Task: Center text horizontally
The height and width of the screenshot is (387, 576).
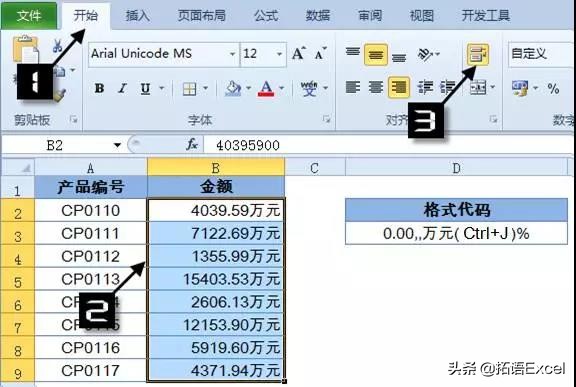Action: tap(376, 88)
